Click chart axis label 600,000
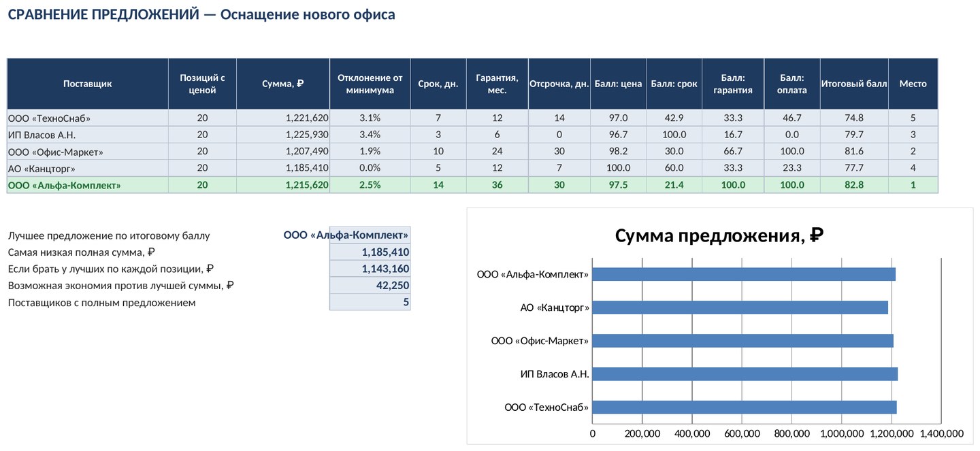The width and height of the screenshot is (980, 451). [x=742, y=433]
